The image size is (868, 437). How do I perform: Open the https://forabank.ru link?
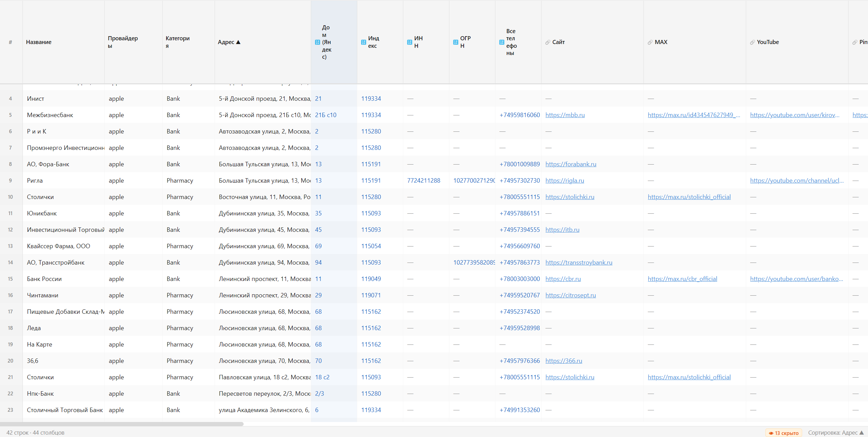click(571, 164)
